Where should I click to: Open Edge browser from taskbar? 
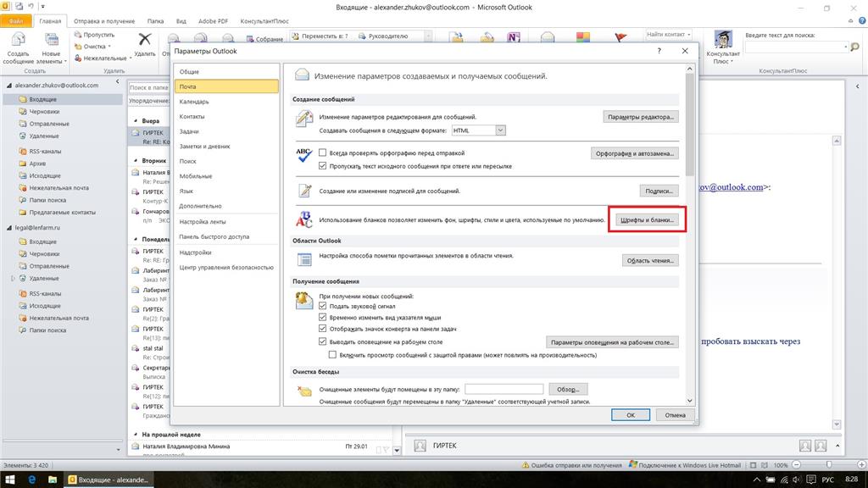[31, 480]
